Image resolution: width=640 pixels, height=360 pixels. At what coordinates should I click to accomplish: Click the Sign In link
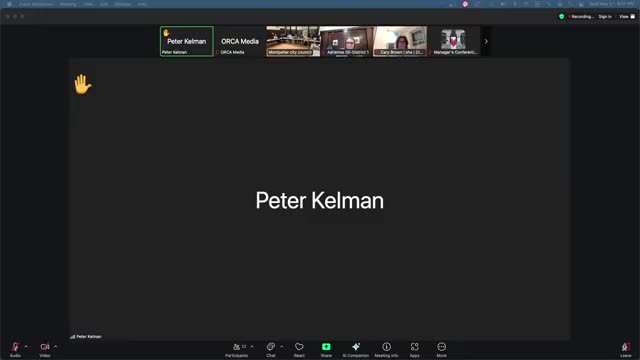coord(605,17)
